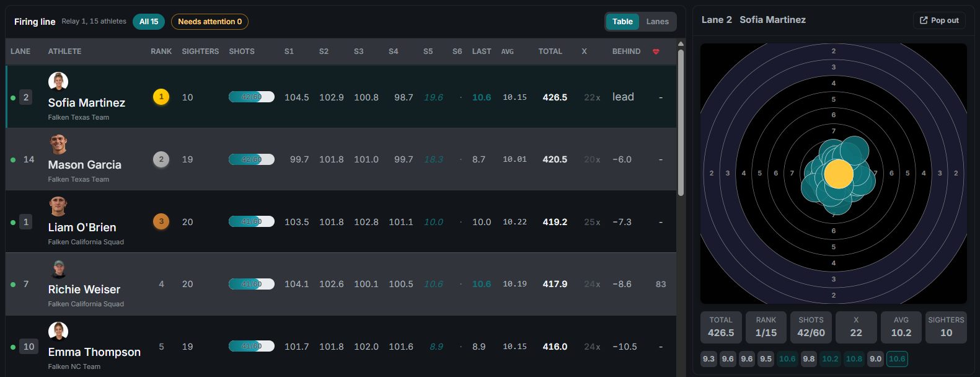Pop out the lane target view

940,20
